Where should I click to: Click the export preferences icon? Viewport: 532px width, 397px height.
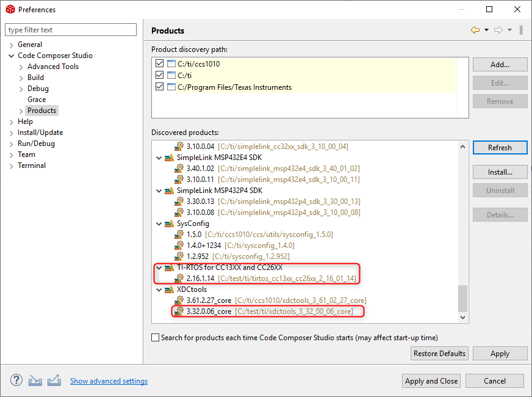pyautogui.click(x=54, y=381)
